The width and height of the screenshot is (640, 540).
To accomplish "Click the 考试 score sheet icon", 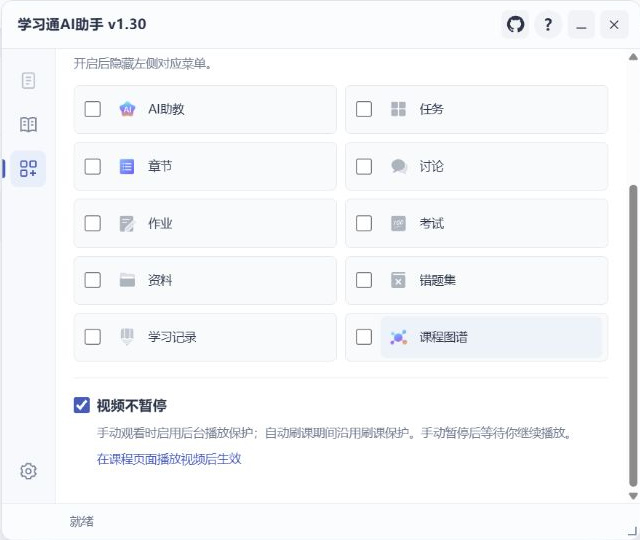I will pos(398,223).
